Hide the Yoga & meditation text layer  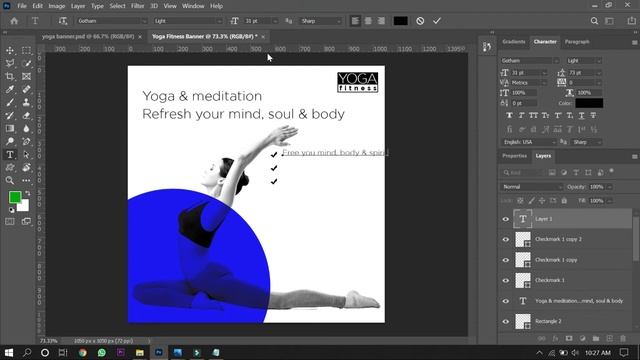click(x=506, y=301)
